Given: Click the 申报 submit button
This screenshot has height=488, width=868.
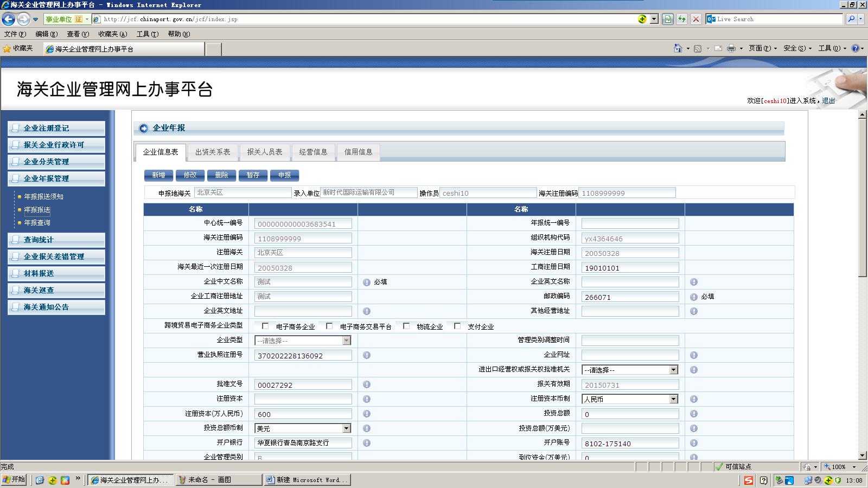Looking at the screenshot, I should tap(284, 175).
